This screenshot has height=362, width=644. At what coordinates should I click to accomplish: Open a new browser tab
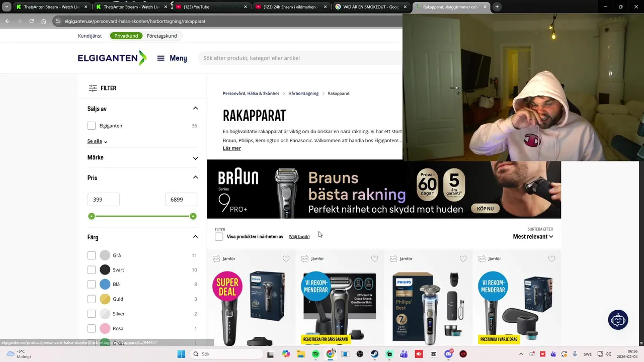497,7
